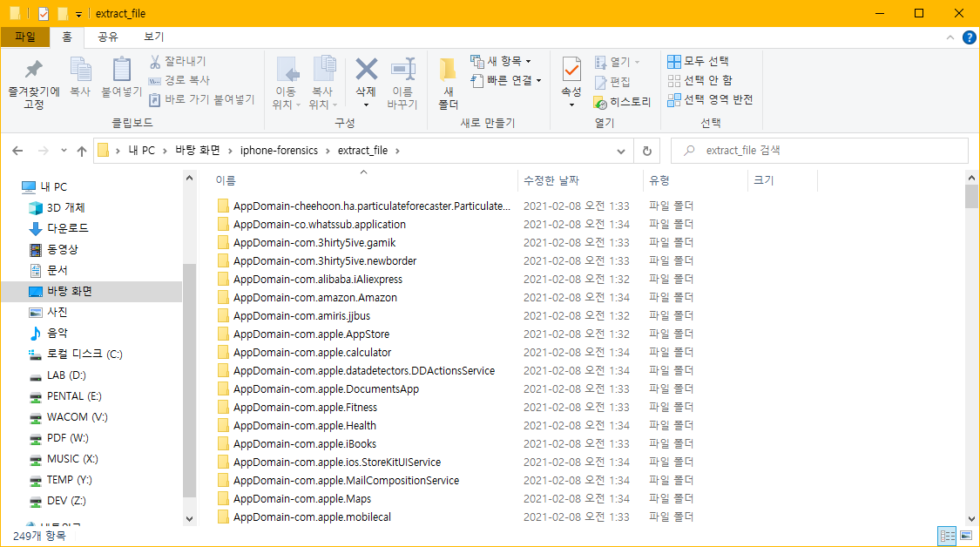Click iphone-forensics in address breadcrumb

(279, 151)
